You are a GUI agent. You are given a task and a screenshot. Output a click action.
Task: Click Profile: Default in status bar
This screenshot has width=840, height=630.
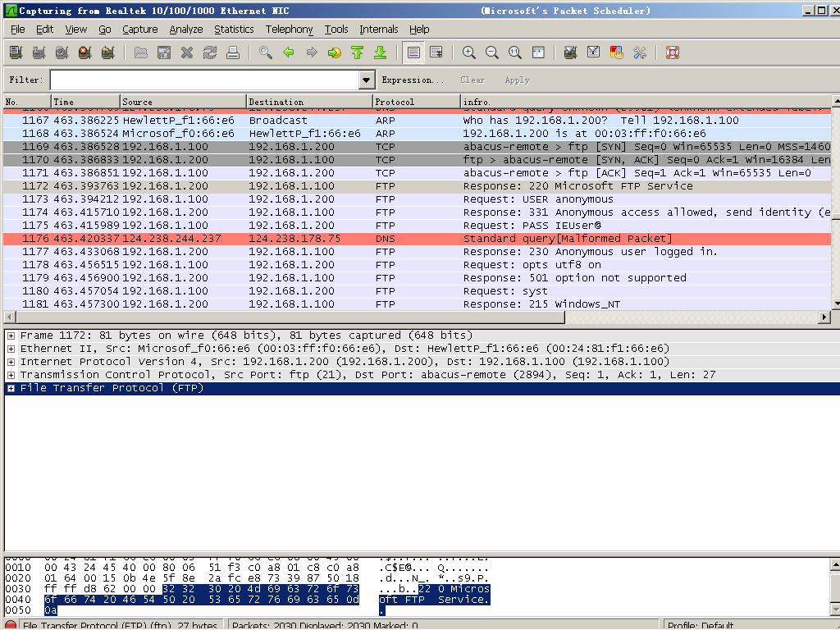[701, 625]
